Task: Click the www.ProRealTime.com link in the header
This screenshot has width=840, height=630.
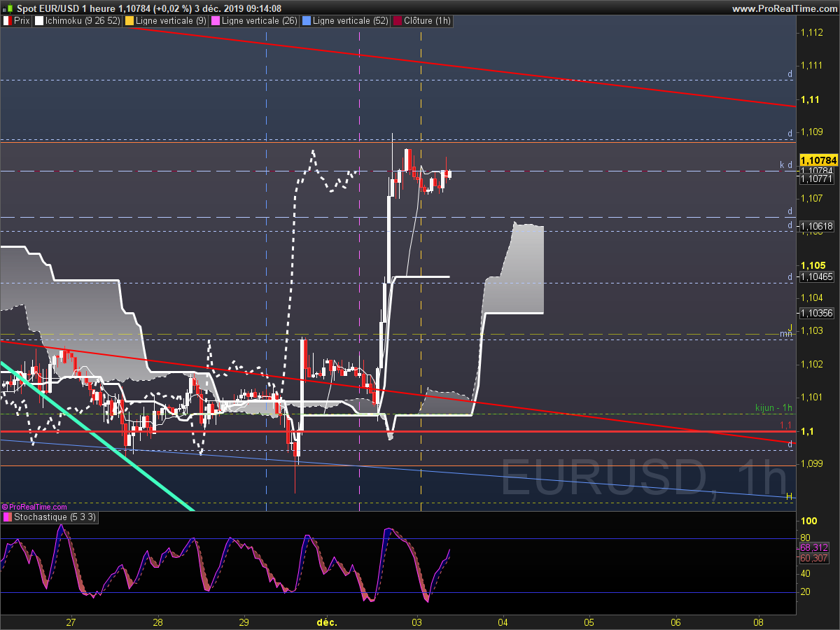Action: point(784,8)
